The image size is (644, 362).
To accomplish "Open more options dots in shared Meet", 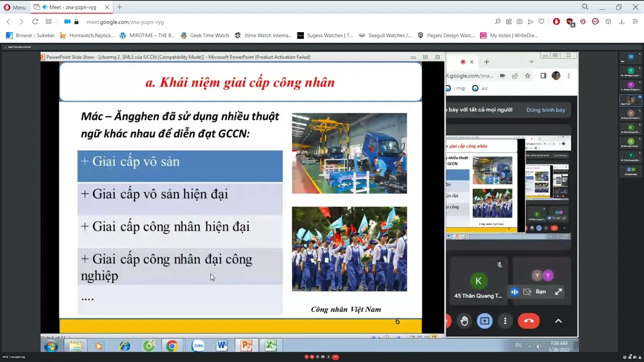I will click(x=505, y=321).
